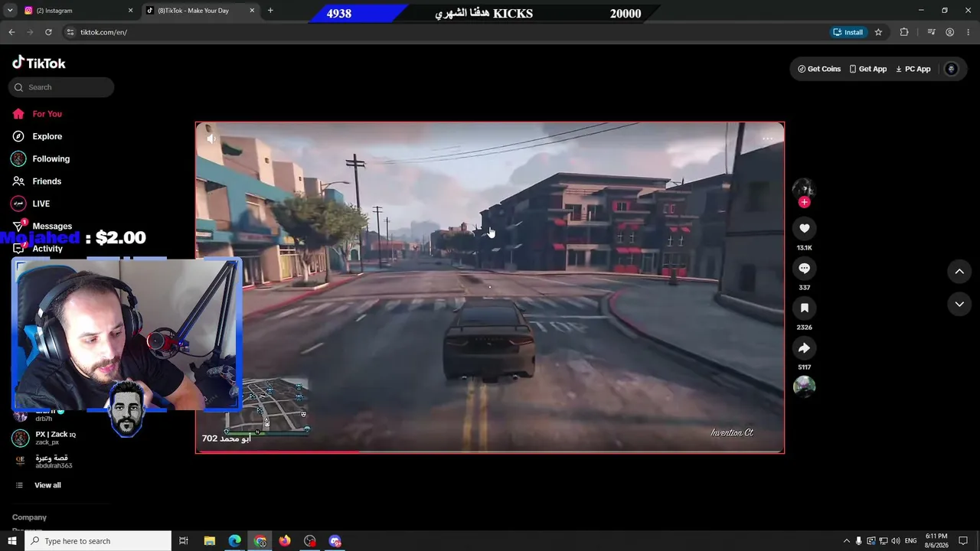Open the Chrome profile icon
Viewport: 980px width, 551px height.
point(950,32)
